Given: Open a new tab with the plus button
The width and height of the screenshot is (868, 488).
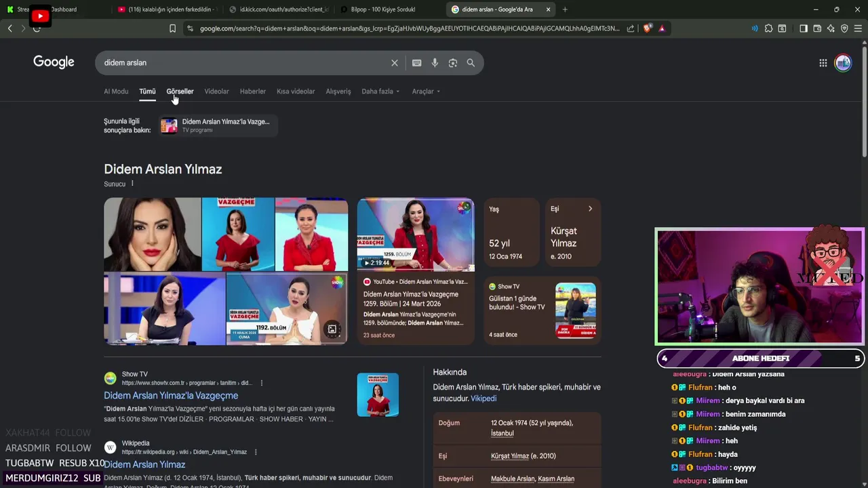Looking at the screenshot, I should point(565,9).
